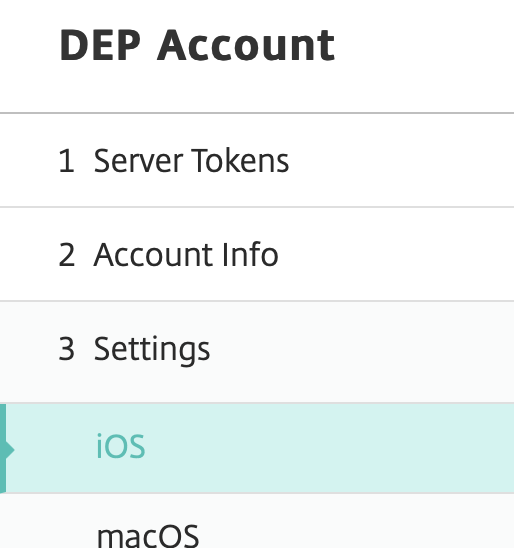Open the Server Tokens step
The height and width of the screenshot is (548, 514).
coord(257,160)
